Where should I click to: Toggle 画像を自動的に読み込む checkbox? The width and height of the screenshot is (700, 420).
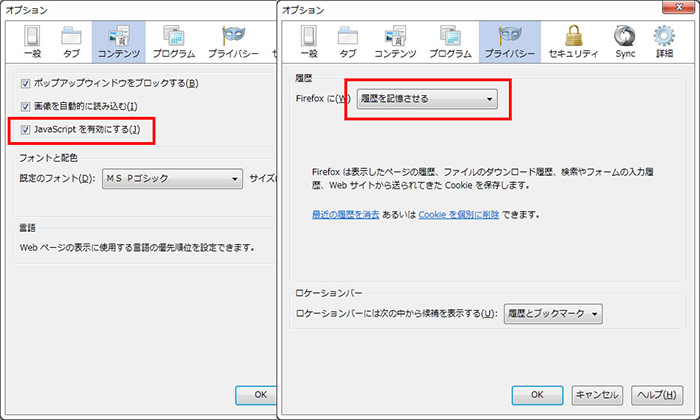tap(25, 107)
